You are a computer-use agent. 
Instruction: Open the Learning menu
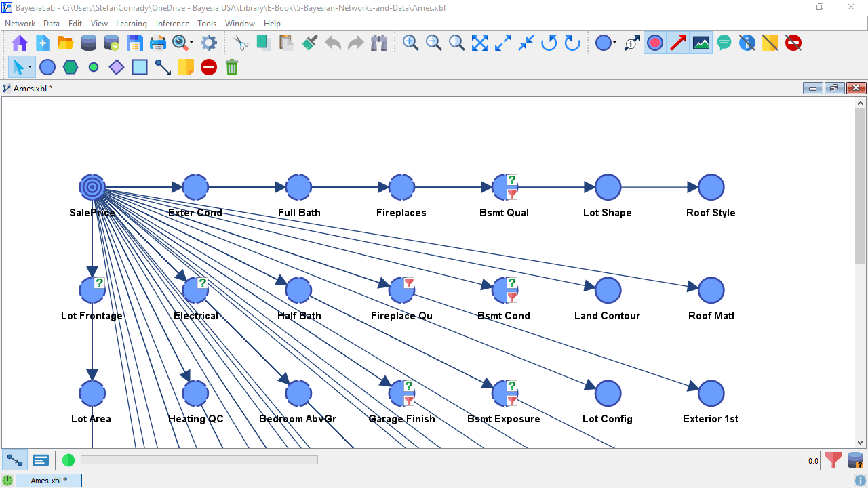[x=132, y=24]
